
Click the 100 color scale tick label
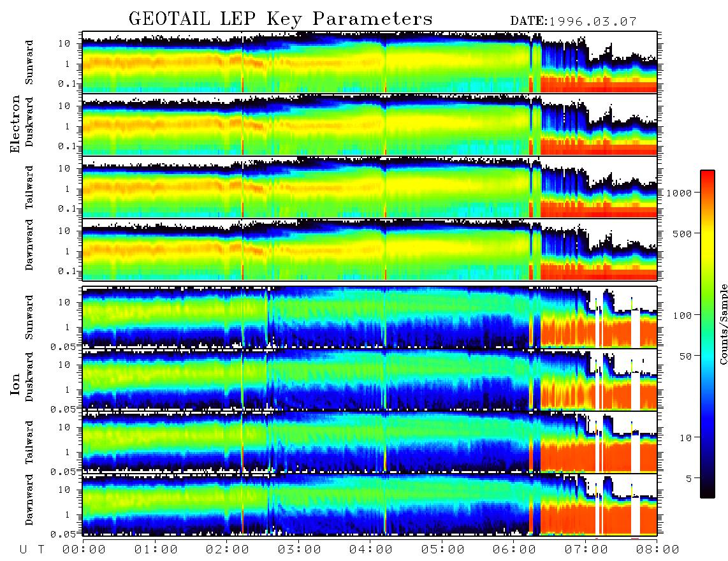[682, 316]
